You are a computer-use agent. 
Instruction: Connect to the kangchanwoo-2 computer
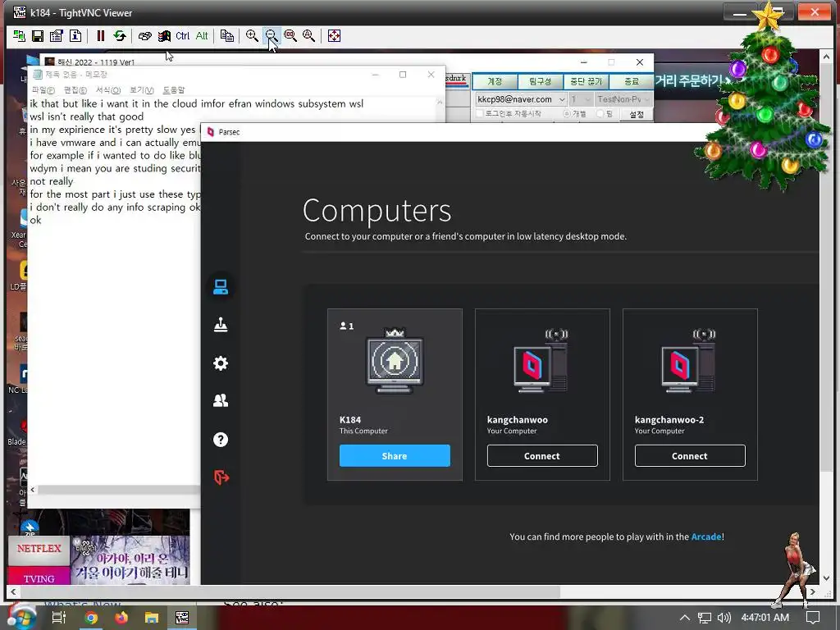click(x=690, y=456)
